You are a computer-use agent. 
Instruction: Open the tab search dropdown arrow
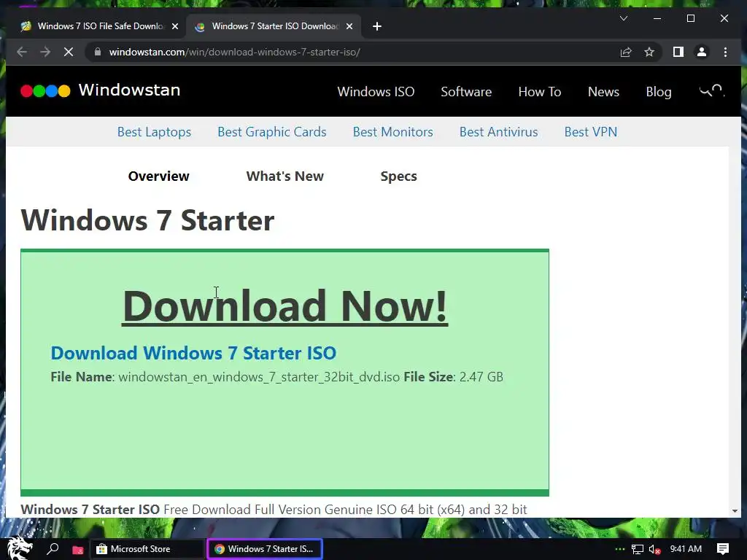click(x=623, y=18)
